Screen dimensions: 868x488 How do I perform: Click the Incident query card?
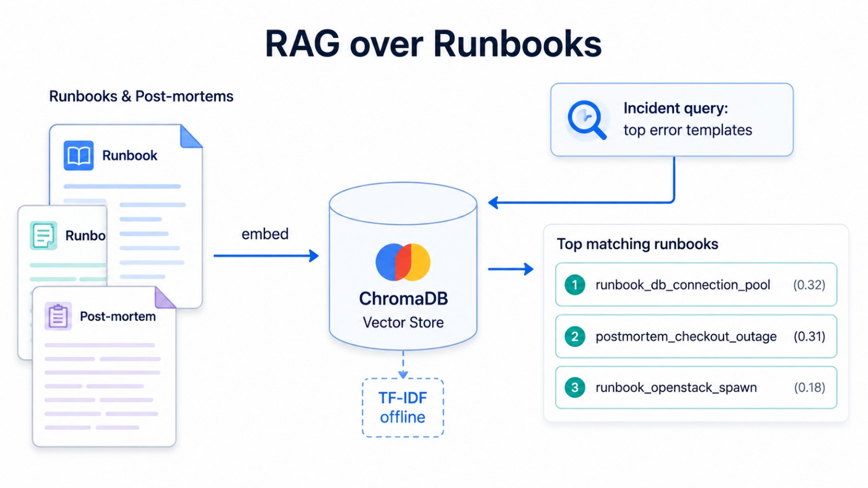672,120
